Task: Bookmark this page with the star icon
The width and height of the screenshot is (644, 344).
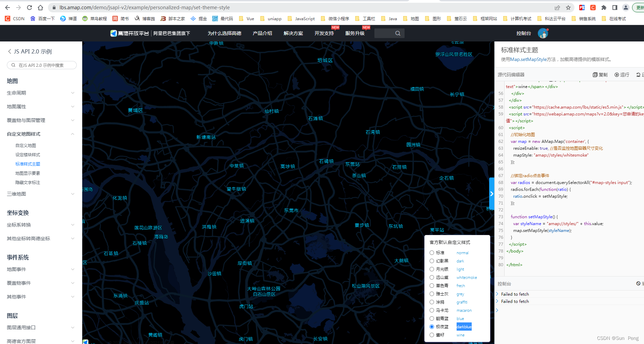Action: click(x=568, y=8)
